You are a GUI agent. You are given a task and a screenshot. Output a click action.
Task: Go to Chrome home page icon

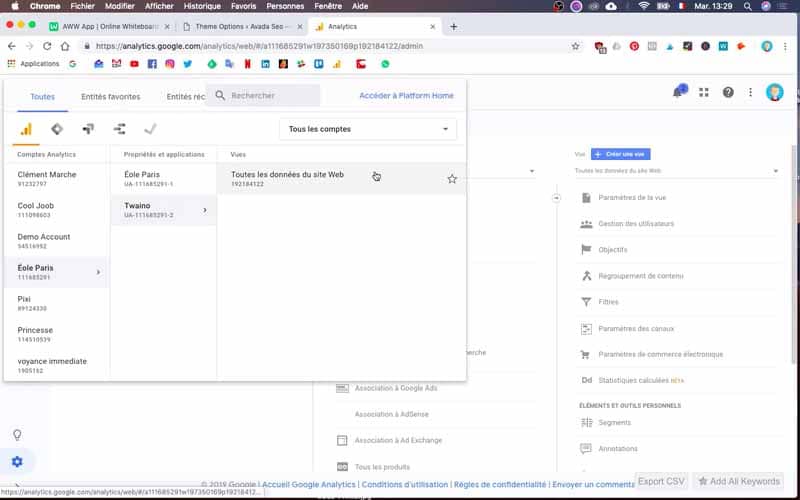(65, 46)
